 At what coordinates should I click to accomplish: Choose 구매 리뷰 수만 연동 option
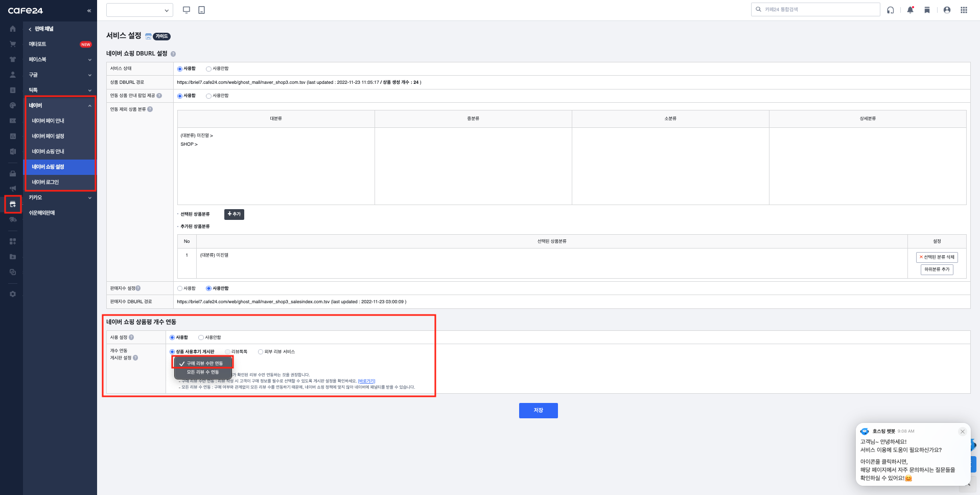[203, 363]
